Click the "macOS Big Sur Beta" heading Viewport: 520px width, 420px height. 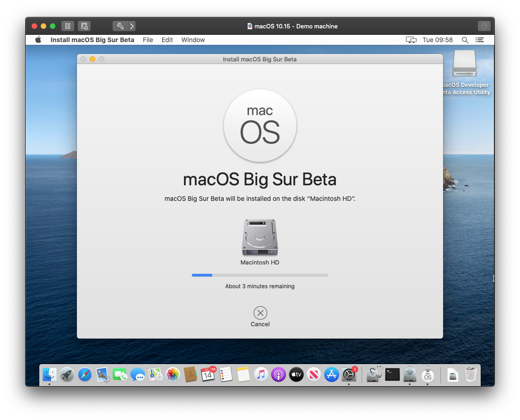click(x=260, y=179)
